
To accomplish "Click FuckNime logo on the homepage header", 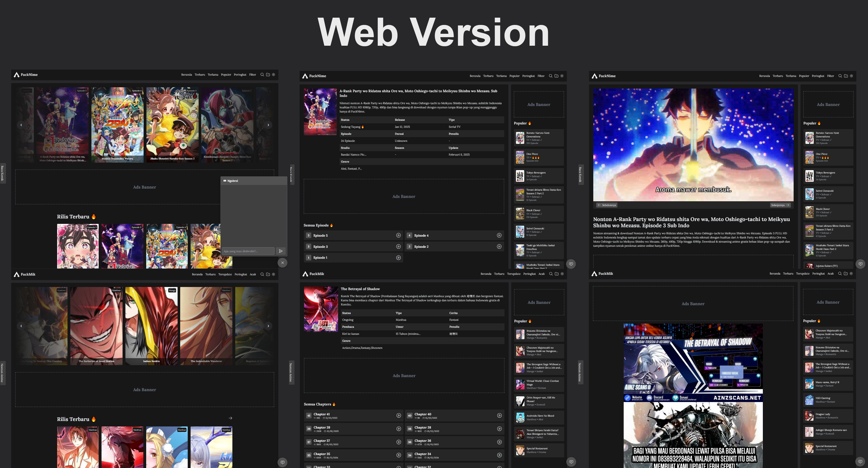I will 26,75.
